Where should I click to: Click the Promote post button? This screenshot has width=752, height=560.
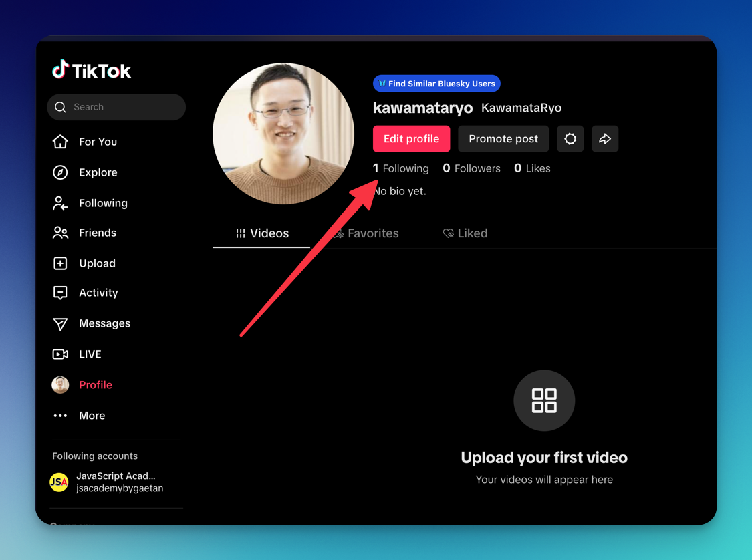click(503, 139)
